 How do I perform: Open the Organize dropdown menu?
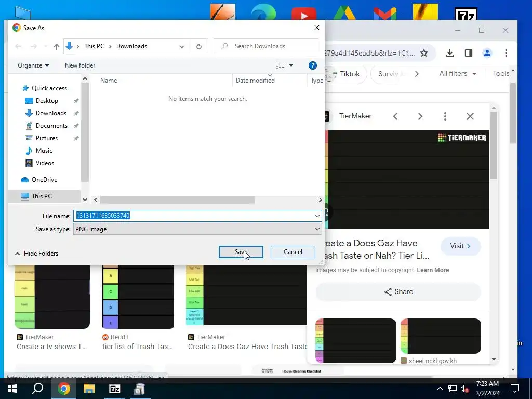tap(33, 65)
